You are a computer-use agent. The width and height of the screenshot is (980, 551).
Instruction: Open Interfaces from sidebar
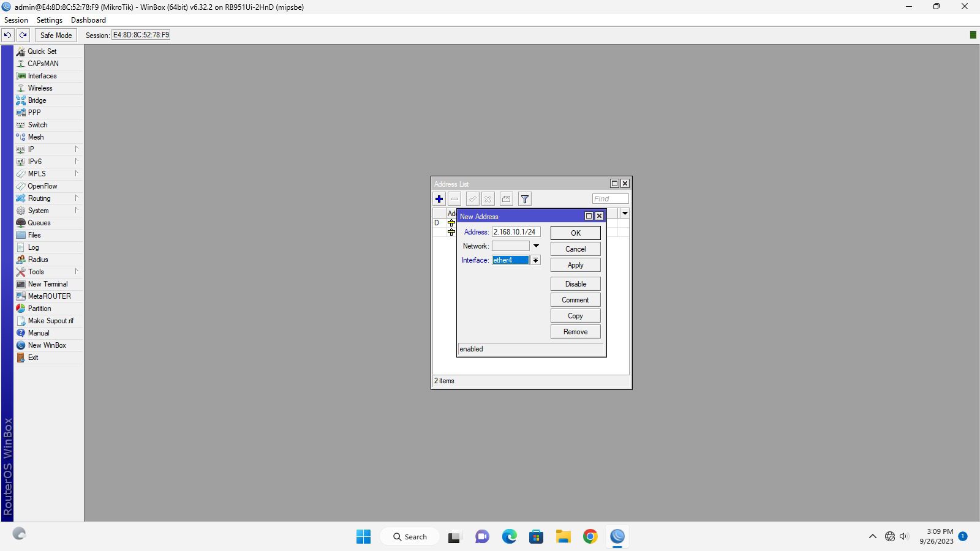coord(48,76)
